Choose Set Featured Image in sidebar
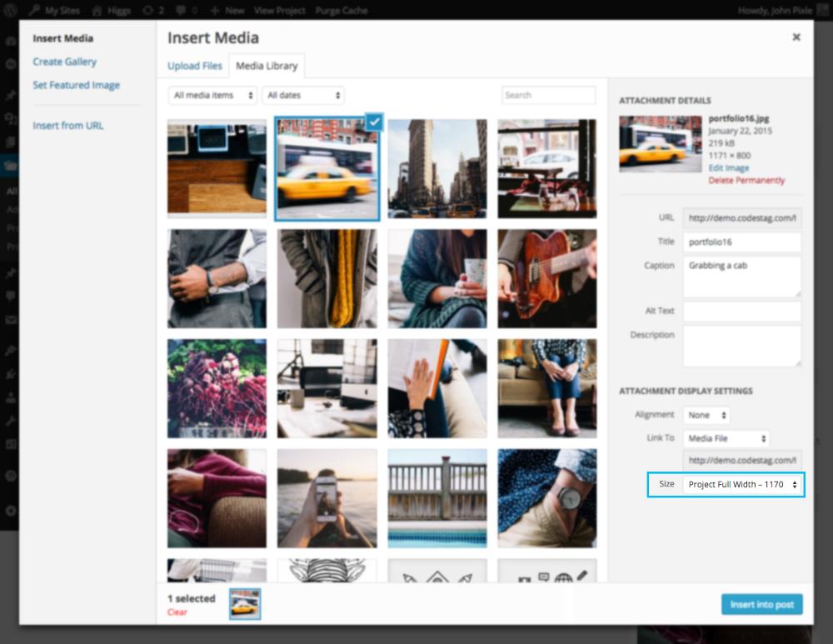The width and height of the screenshot is (833, 644). (76, 85)
